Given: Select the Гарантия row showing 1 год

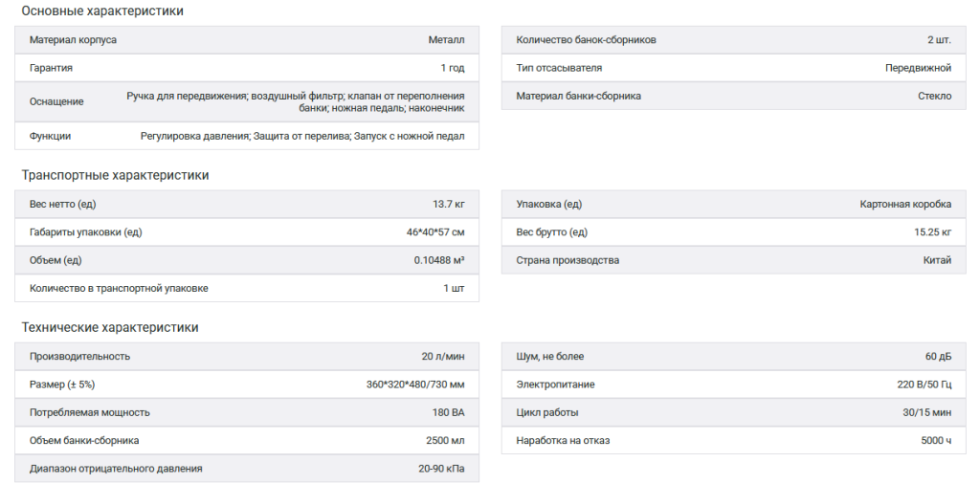Looking at the screenshot, I should [247, 68].
